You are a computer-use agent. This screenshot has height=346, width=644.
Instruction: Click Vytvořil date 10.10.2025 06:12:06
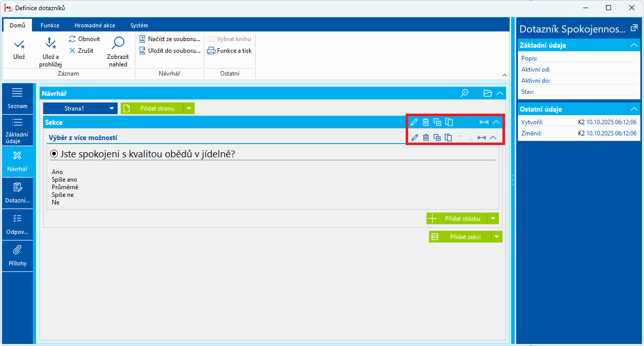612,122
